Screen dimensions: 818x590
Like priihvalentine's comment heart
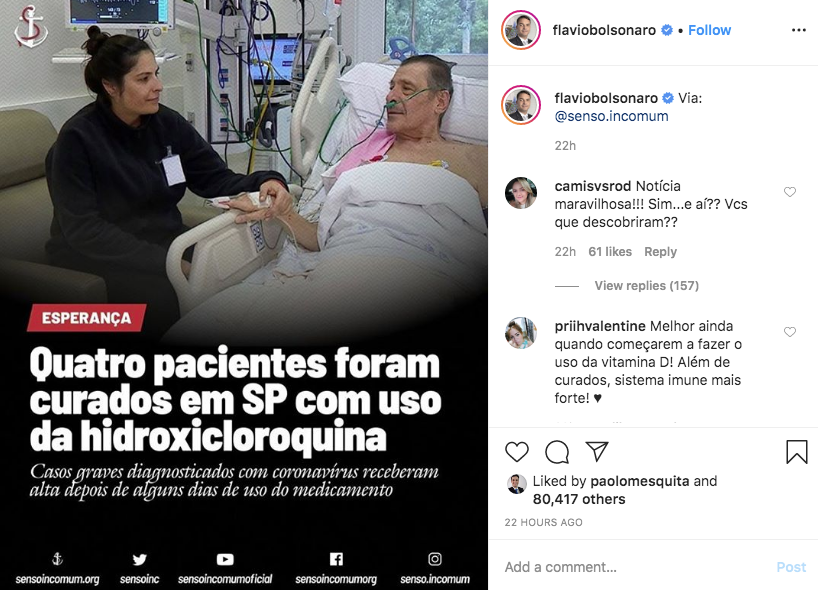click(790, 332)
